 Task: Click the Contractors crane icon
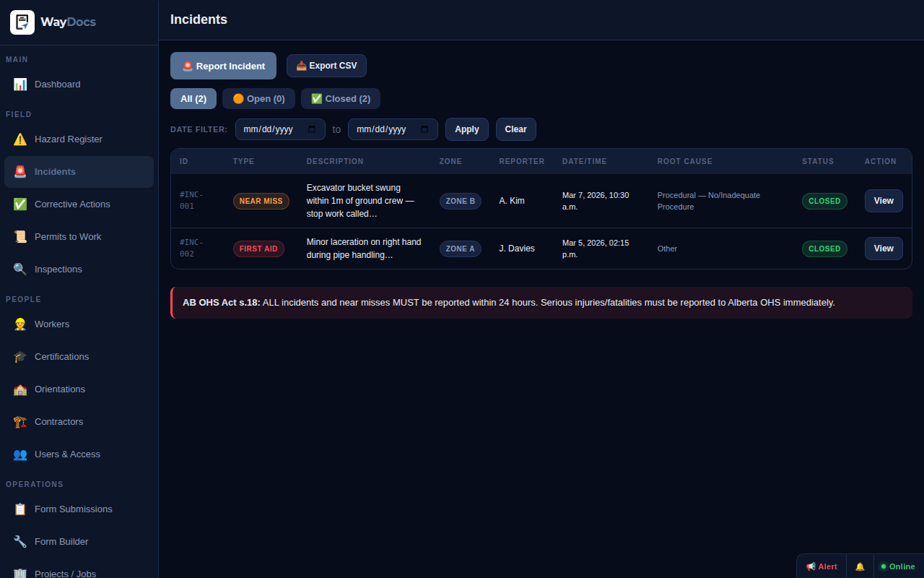point(20,422)
